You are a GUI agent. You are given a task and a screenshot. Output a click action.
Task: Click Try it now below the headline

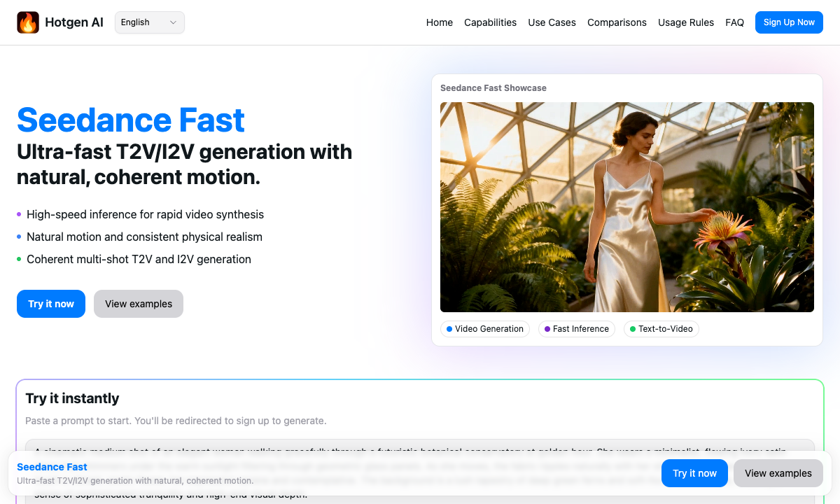pos(50,304)
